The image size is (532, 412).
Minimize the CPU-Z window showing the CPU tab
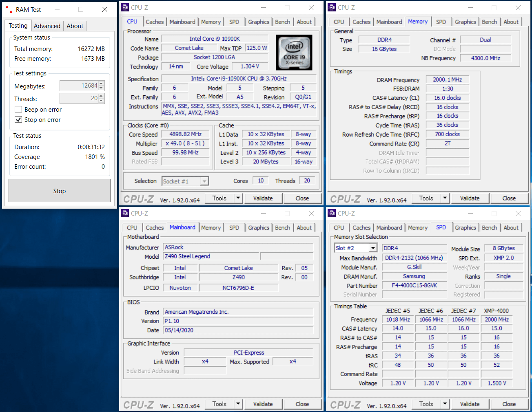(x=264, y=8)
